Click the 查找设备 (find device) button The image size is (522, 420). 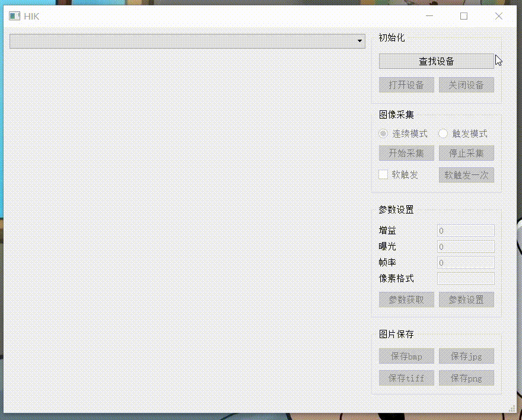coord(436,61)
